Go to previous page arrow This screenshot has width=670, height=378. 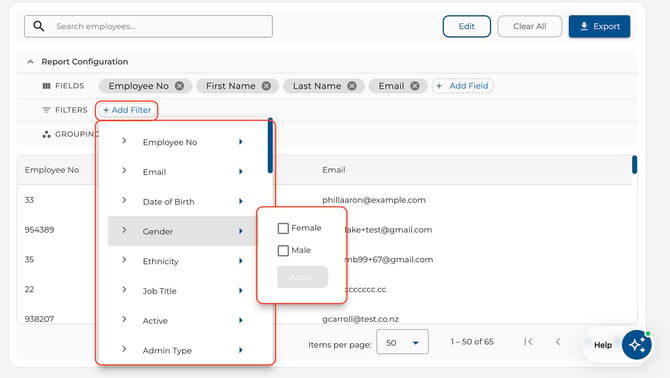[558, 342]
